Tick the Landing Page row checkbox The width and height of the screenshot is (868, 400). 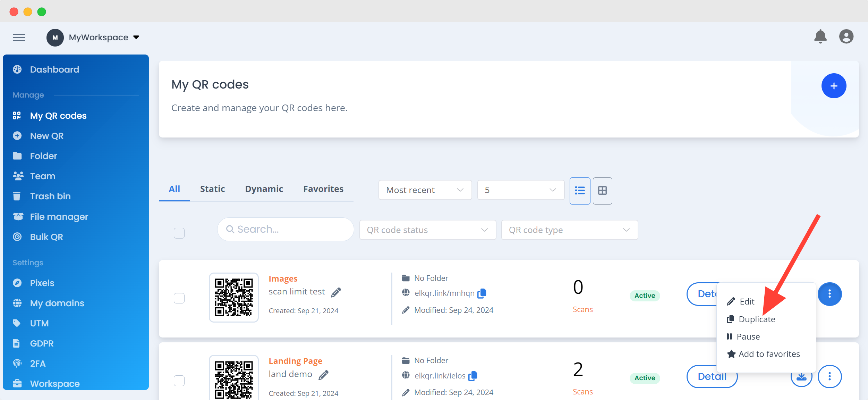[179, 380]
